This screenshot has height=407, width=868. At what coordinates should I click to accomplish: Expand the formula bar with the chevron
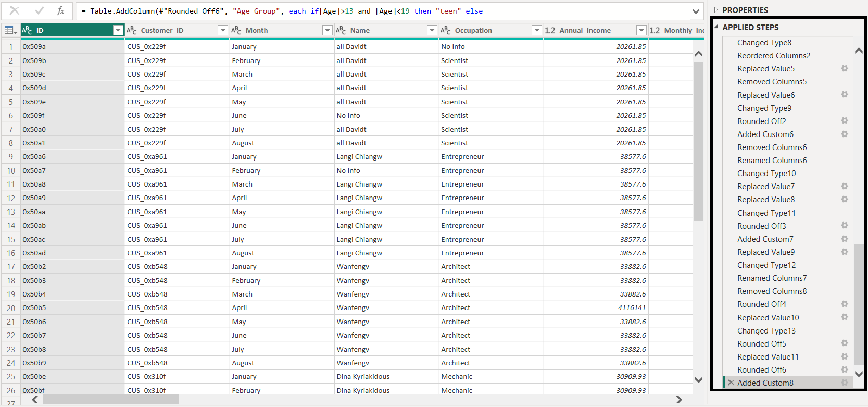[x=696, y=11]
